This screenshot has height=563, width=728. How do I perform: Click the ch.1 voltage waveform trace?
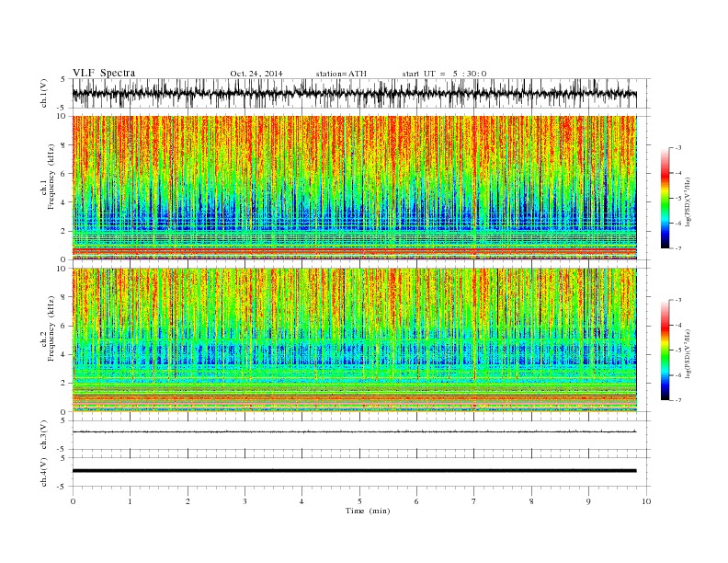pos(355,93)
